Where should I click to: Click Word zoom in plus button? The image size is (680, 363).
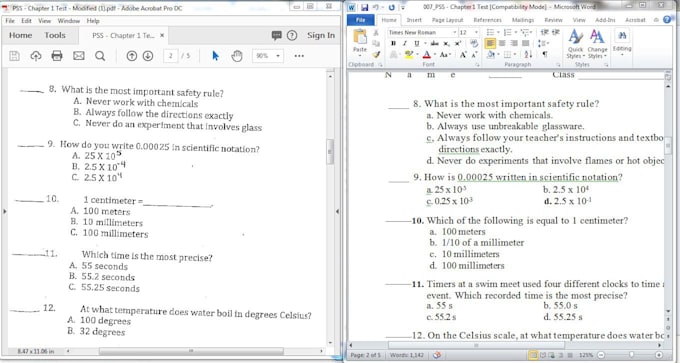click(658, 355)
